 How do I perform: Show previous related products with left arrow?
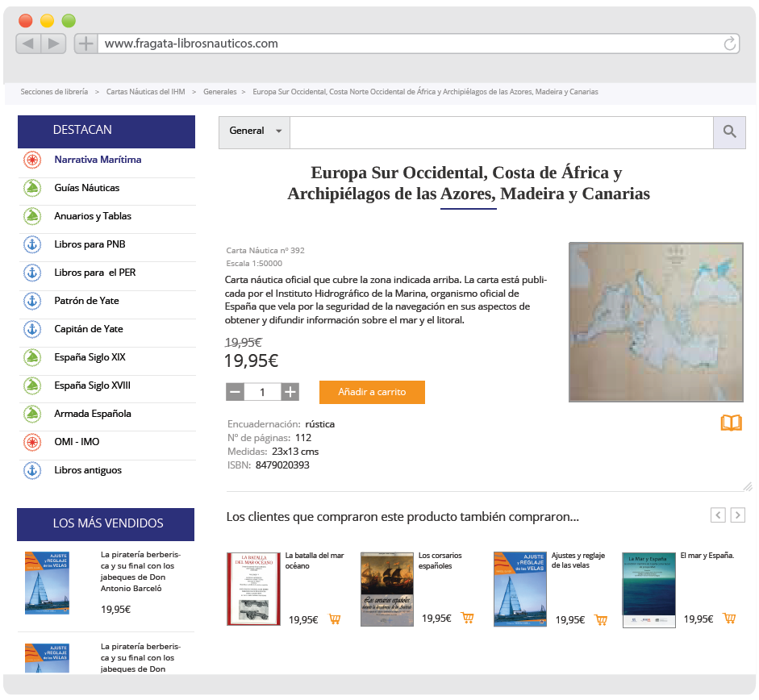[x=718, y=515]
